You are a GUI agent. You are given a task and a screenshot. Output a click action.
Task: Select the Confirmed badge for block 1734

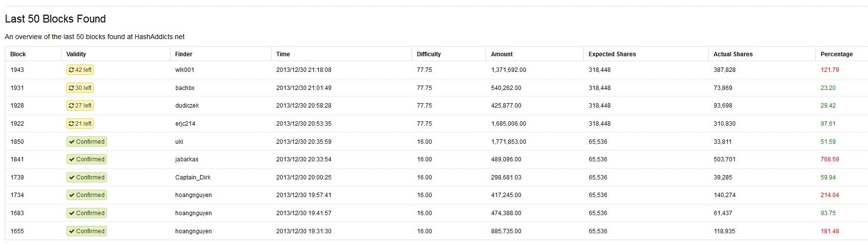coord(87,195)
